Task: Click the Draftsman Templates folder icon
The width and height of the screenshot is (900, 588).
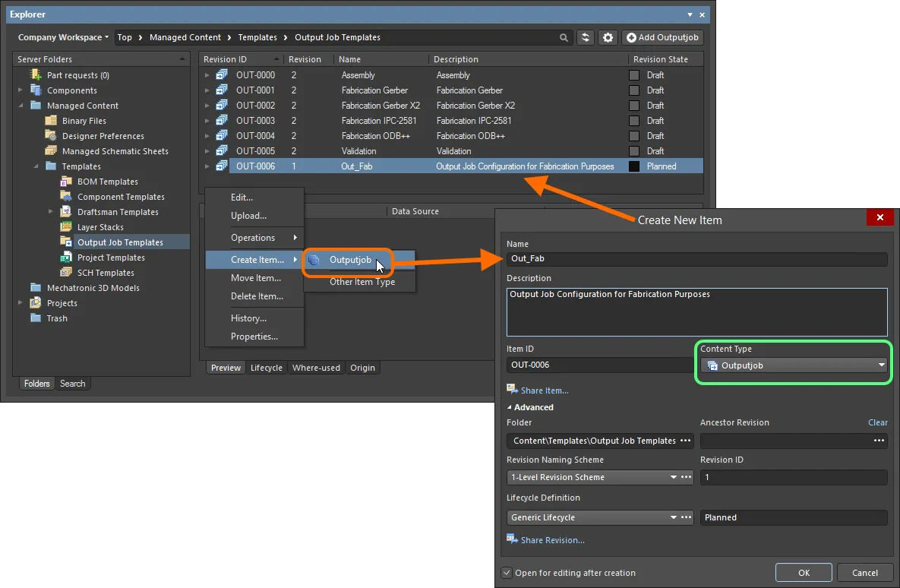Action: 66,211
